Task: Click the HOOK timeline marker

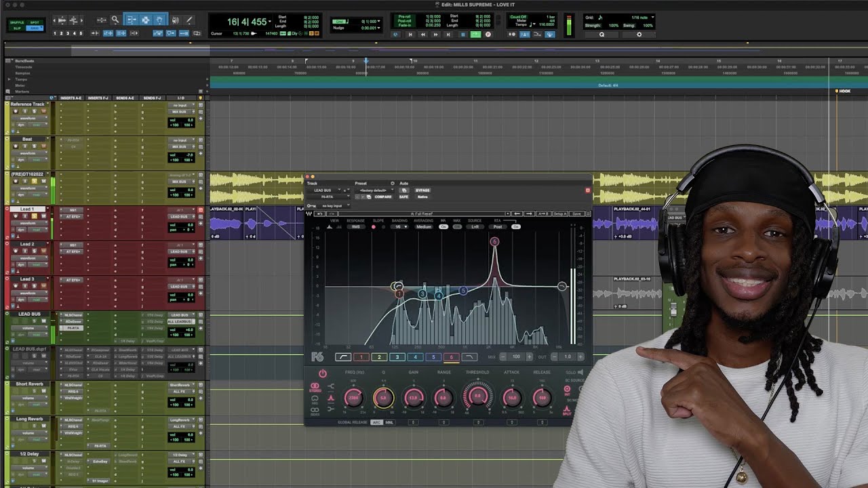Action: point(843,91)
